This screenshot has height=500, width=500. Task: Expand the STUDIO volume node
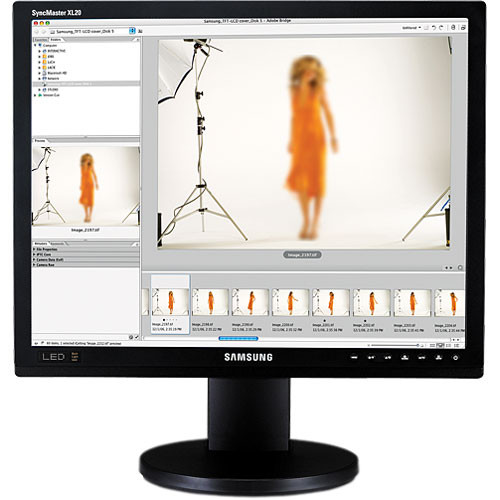click(40, 90)
